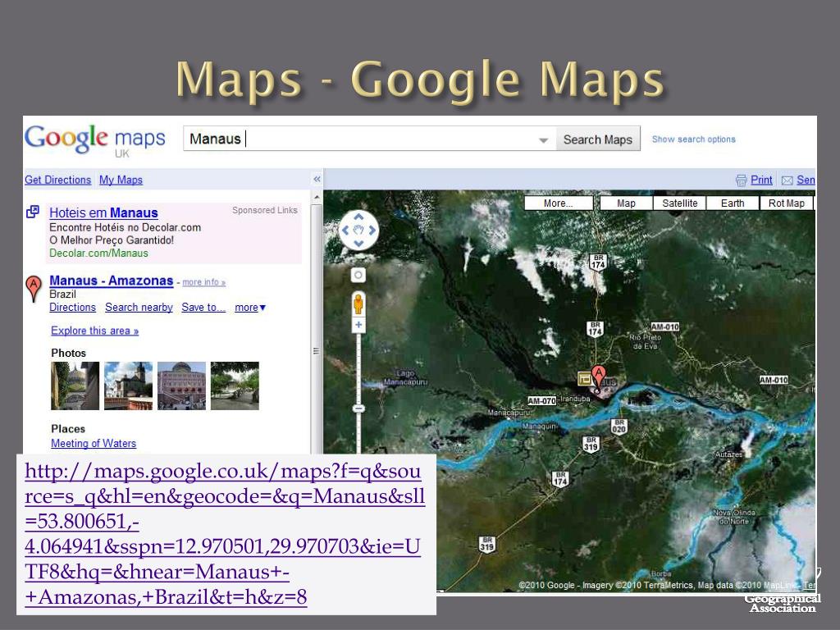Click Save to... link

point(203,308)
